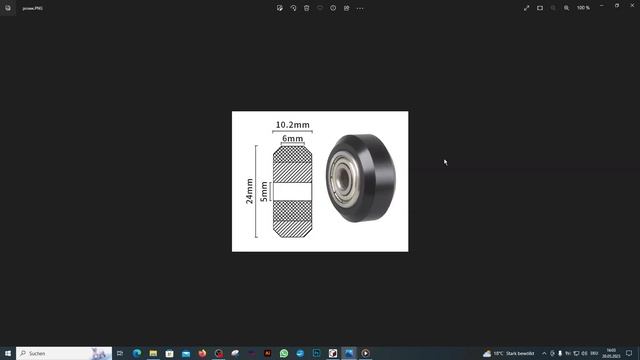This screenshot has width=640, height=360.
Task: Click the network tray icon
Action: (x=576, y=353)
